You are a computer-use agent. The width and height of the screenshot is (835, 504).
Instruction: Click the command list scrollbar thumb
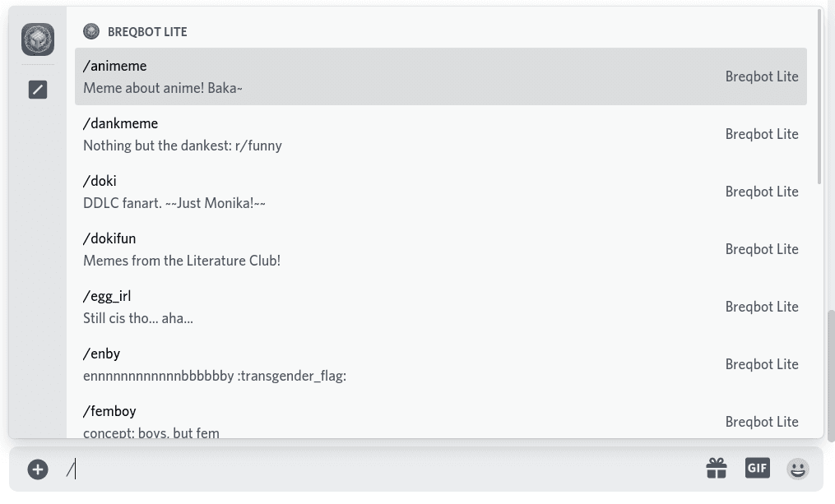click(x=819, y=95)
